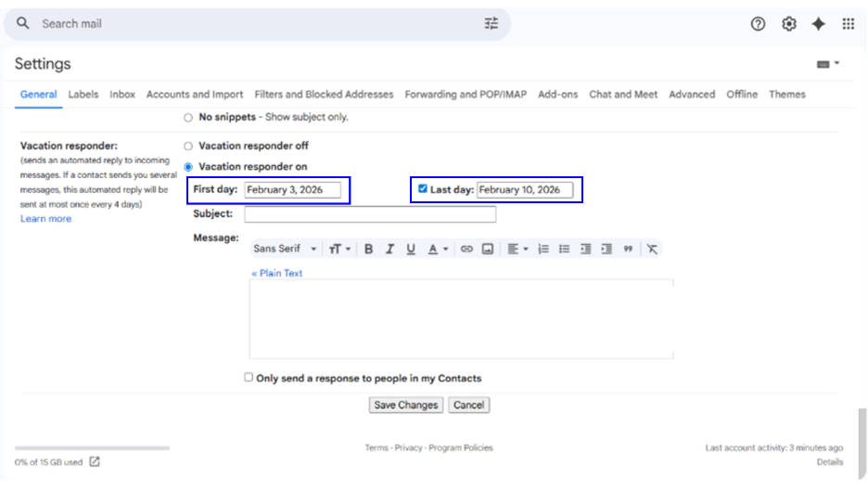The height and width of the screenshot is (488, 868).
Task: Expand the text size dropdown
Action: click(339, 249)
